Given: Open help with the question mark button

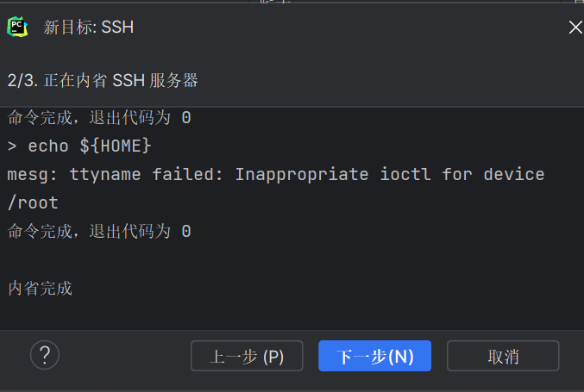Looking at the screenshot, I should pyautogui.click(x=44, y=354).
